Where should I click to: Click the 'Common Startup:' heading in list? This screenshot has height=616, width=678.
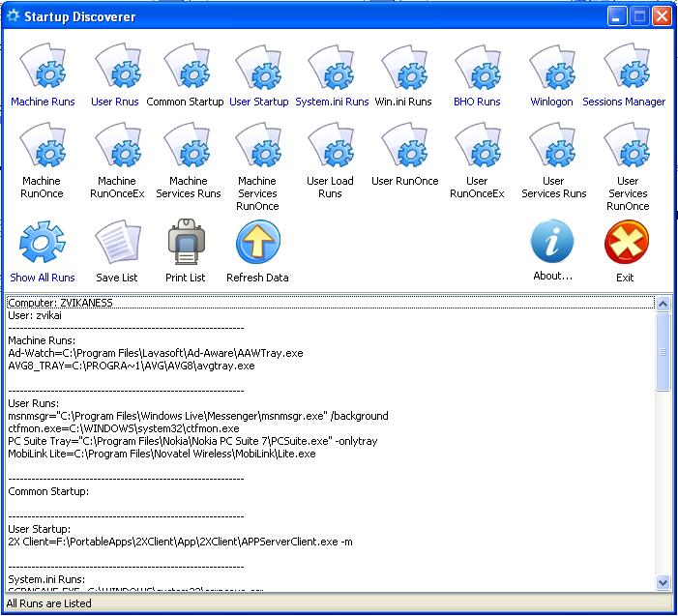coord(48,492)
